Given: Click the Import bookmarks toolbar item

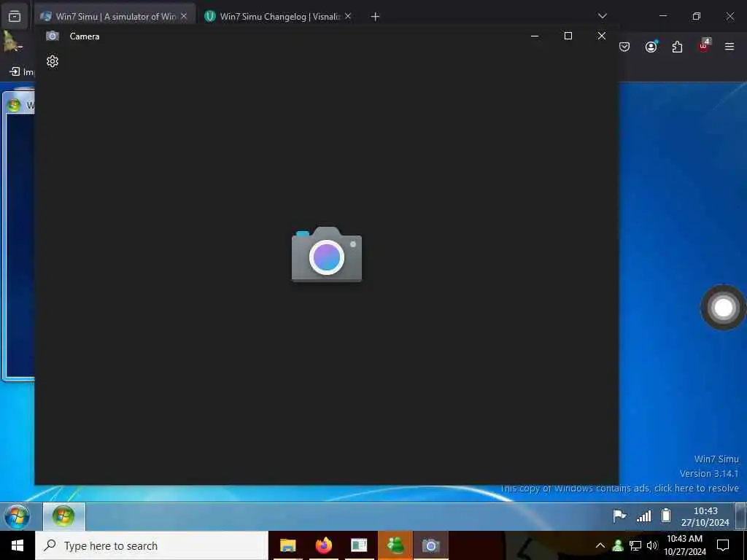Looking at the screenshot, I should (22, 72).
